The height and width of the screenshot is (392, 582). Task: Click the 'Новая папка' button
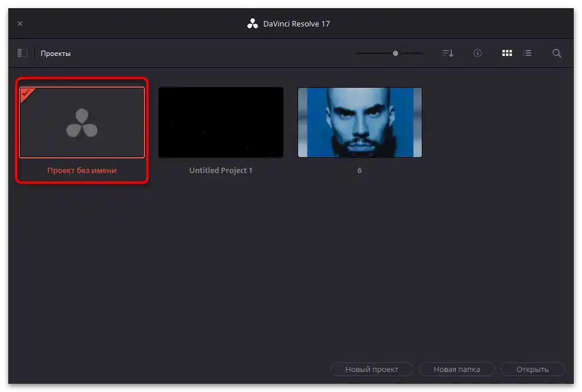457,370
